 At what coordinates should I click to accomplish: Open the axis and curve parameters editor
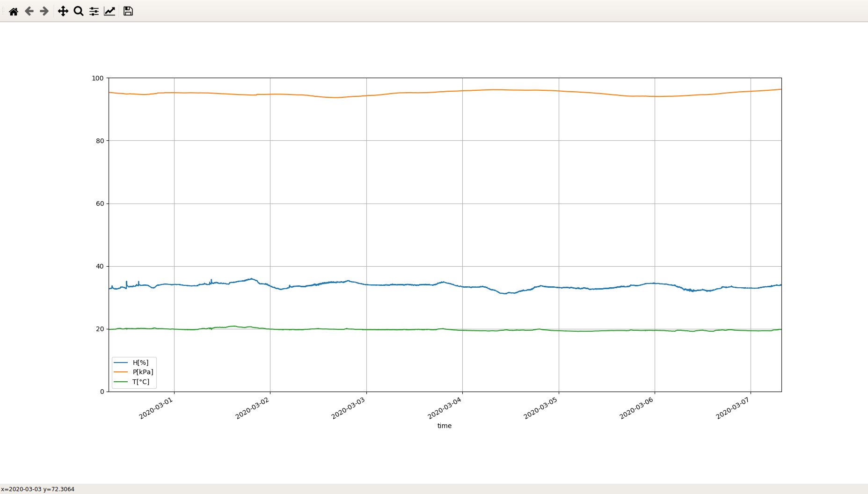(109, 11)
